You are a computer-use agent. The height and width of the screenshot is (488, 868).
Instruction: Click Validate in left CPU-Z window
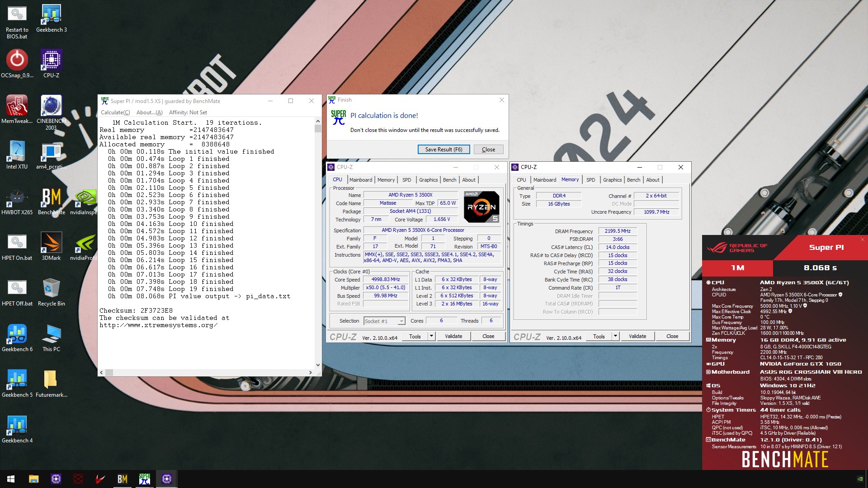tap(453, 336)
